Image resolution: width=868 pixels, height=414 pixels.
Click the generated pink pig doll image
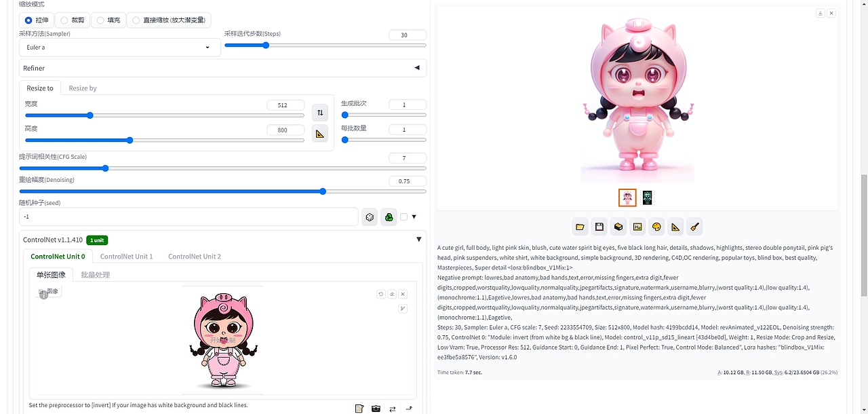coord(637,95)
